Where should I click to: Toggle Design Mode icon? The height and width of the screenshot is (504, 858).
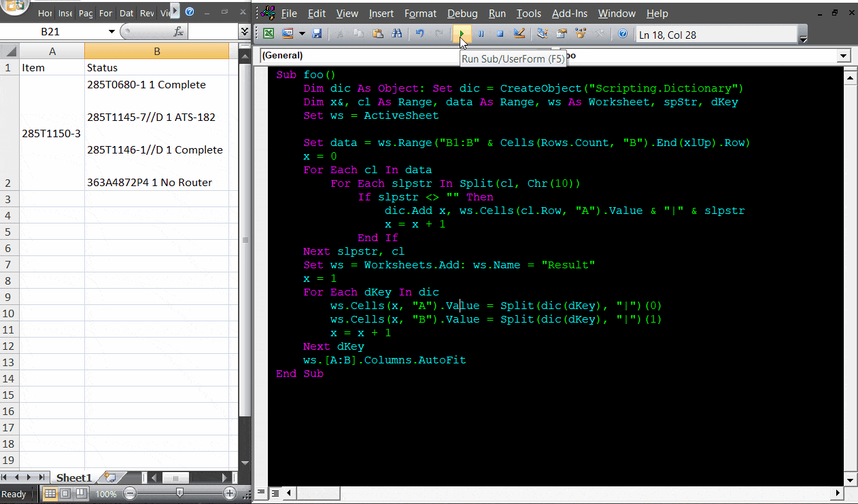click(x=519, y=33)
